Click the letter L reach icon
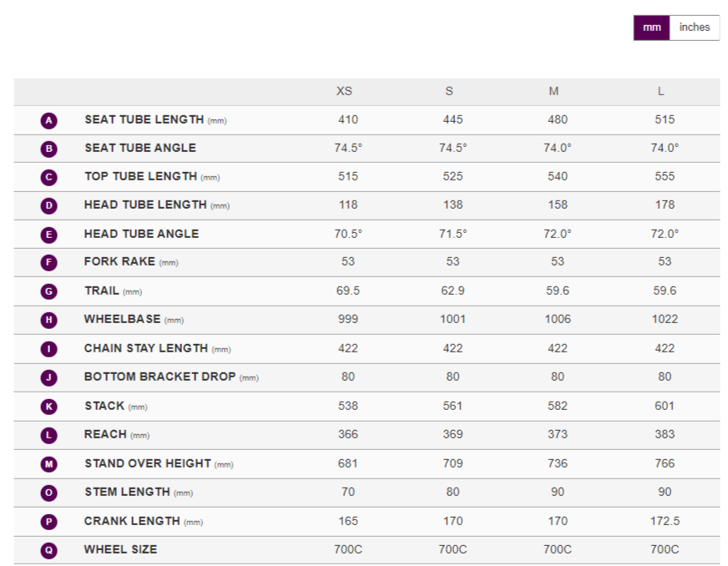 49,435
